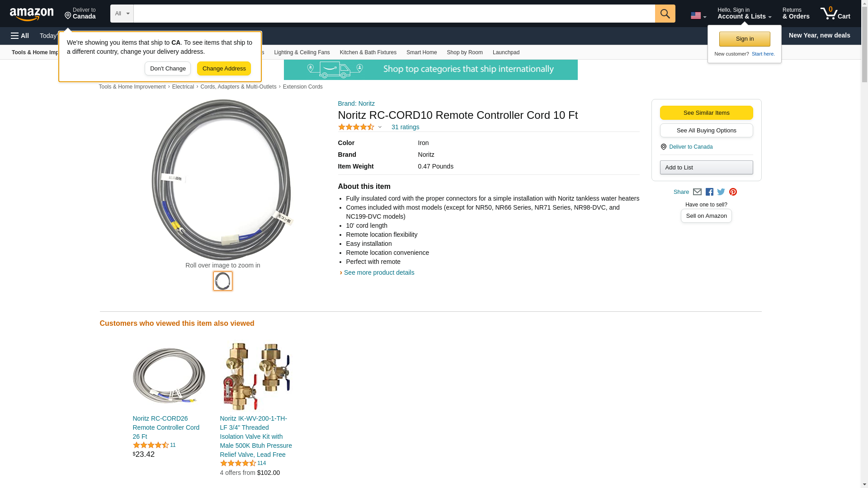This screenshot has width=868, height=488.
Task: Share product on Pinterest
Action: [733, 192]
